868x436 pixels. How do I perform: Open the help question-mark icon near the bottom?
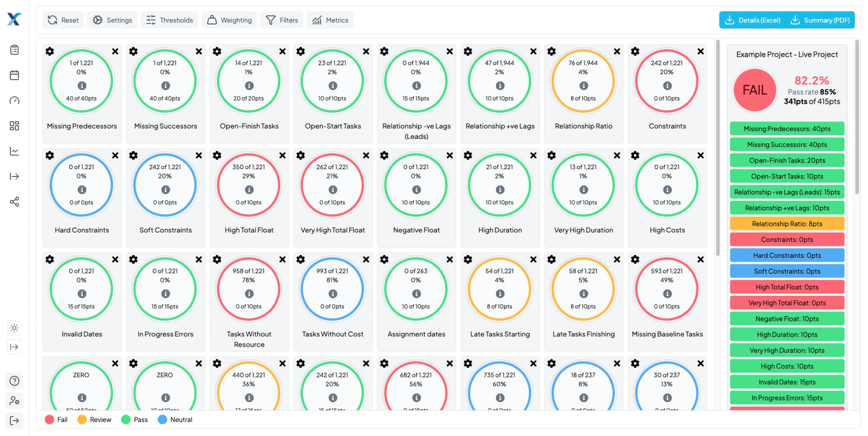point(15,381)
